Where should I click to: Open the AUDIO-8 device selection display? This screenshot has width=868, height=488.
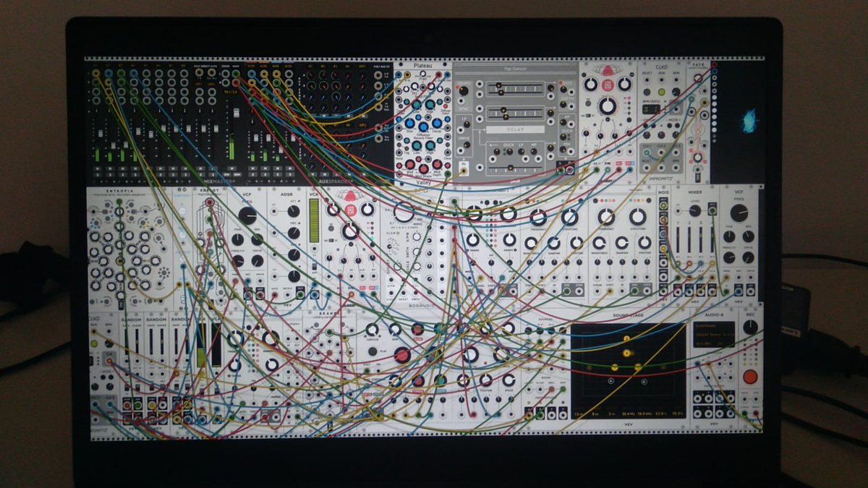tap(713, 335)
